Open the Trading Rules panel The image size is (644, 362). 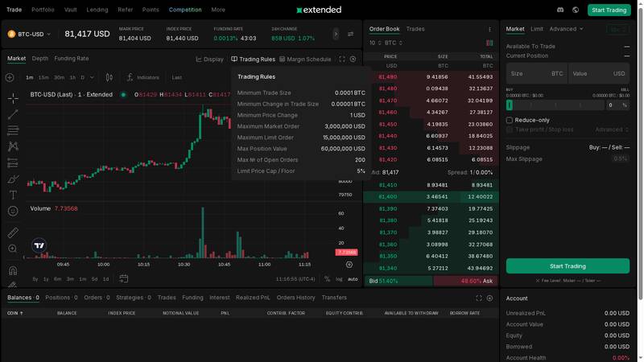click(253, 59)
